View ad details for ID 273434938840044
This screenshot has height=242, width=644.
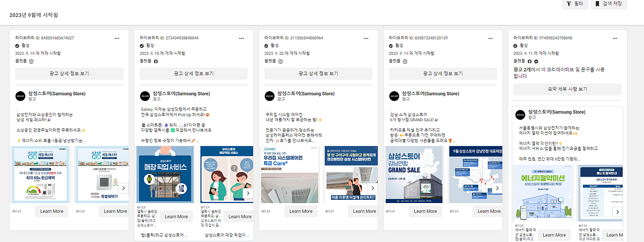[x=194, y=74]
